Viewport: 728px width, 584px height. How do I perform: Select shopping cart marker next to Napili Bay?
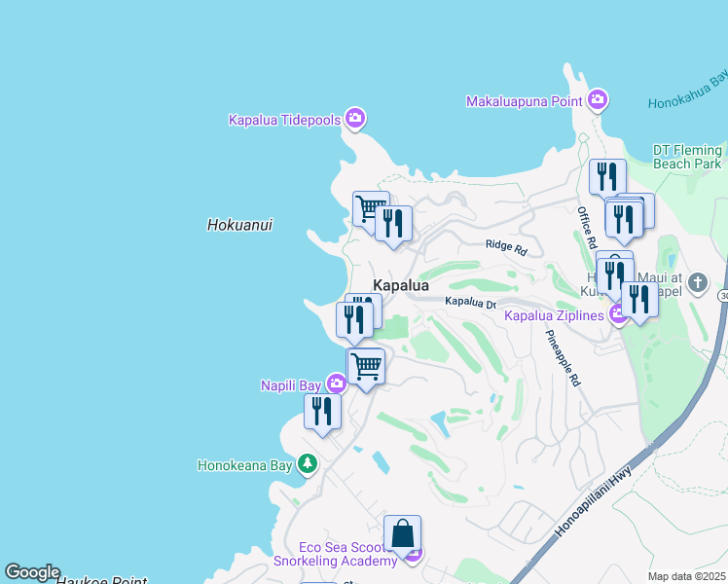366,367
